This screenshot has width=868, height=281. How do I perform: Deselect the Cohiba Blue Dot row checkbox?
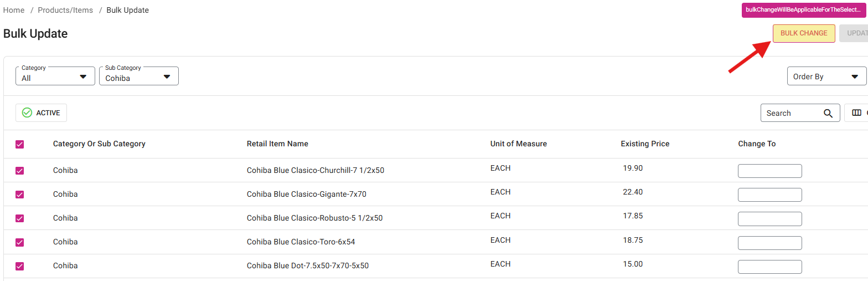[x=20, y=266]
